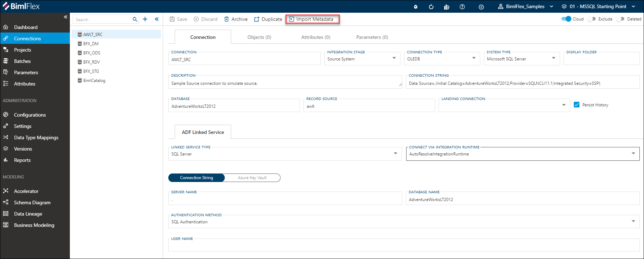Open Data Type Mappings in sidebar
This screenshot has height=259, width=644.
(36, 137)
